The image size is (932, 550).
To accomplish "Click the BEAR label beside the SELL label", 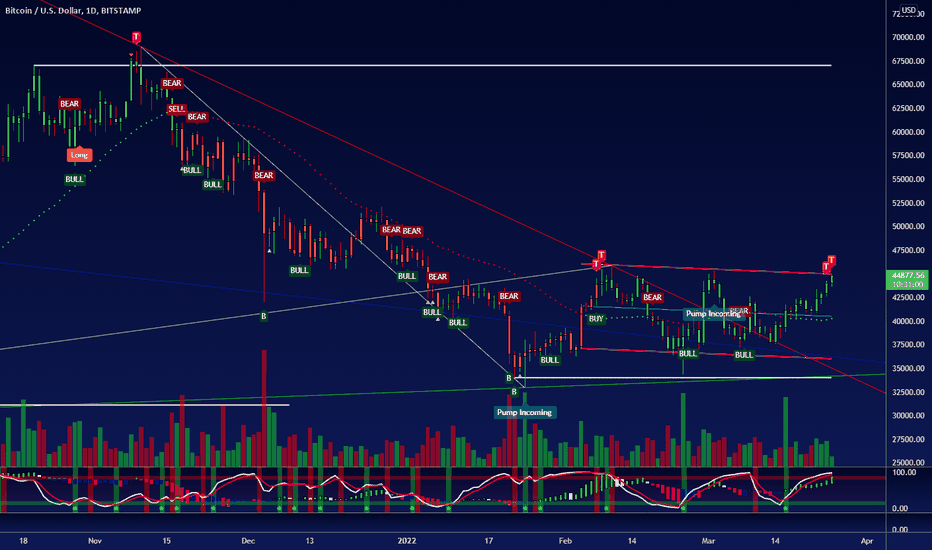I will tap(197, 117).
